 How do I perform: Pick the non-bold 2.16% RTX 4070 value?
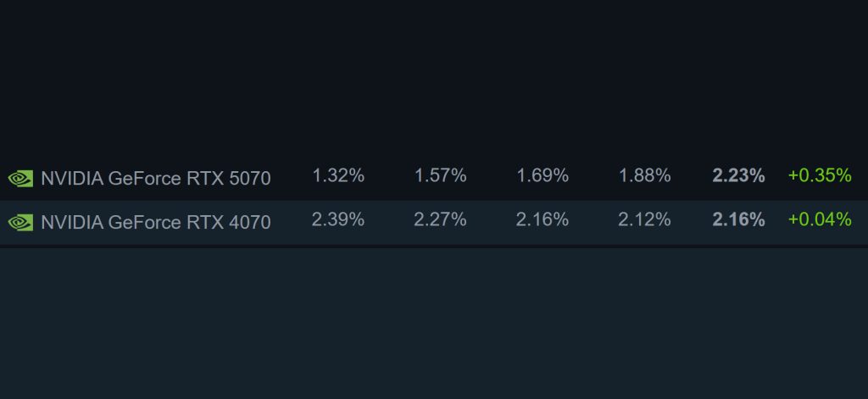542,220
